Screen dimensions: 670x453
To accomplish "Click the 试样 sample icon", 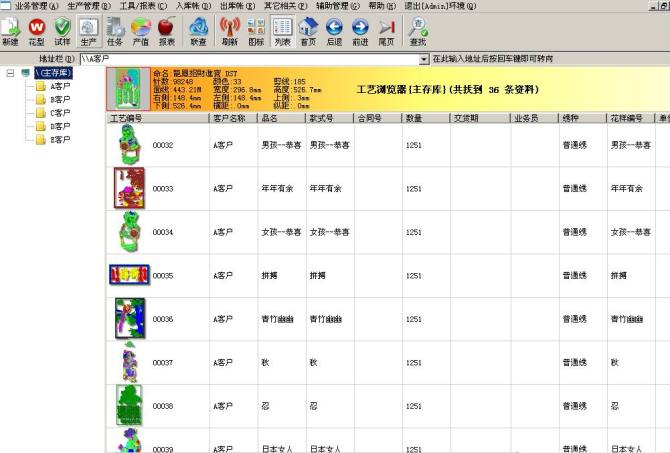I will point(62,31).
